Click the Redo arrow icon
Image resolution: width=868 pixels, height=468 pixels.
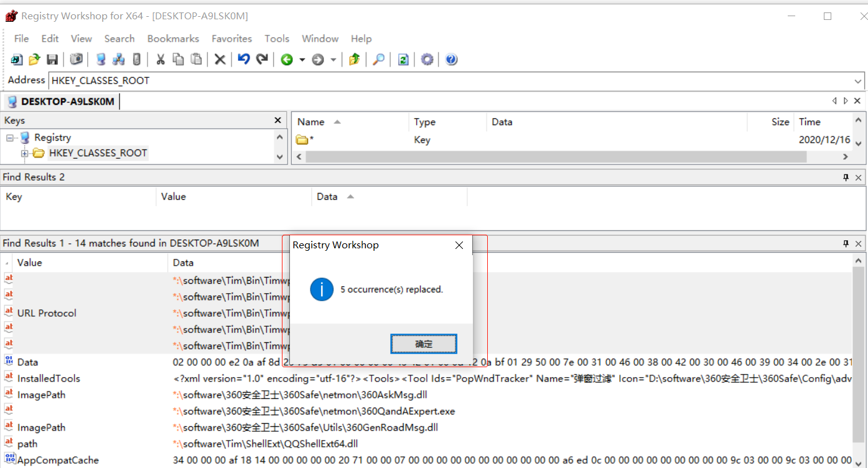(262, 60)
